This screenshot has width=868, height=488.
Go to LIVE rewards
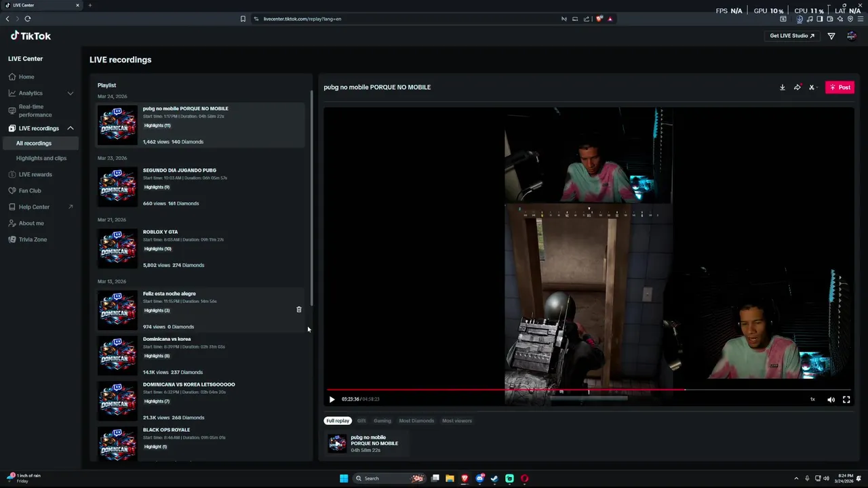tap(35, 174)
